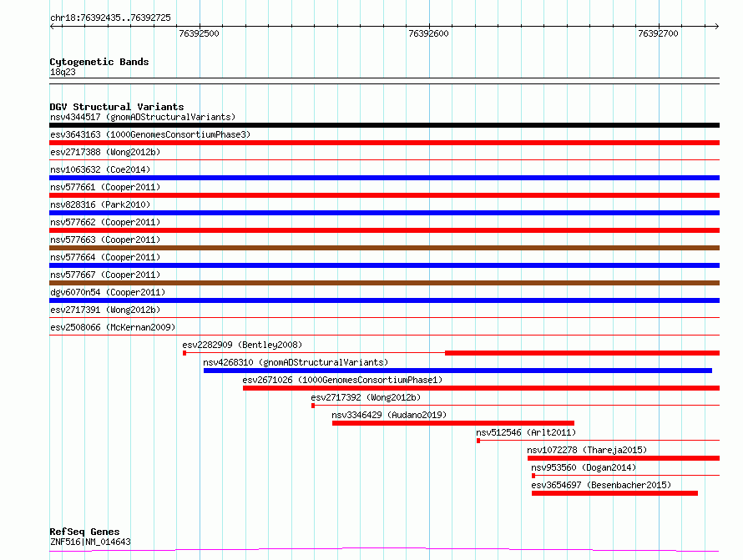Click ruler position 76392600
Image resolution: width=743 pixels, height=560 pixels.
click(428, 33)
